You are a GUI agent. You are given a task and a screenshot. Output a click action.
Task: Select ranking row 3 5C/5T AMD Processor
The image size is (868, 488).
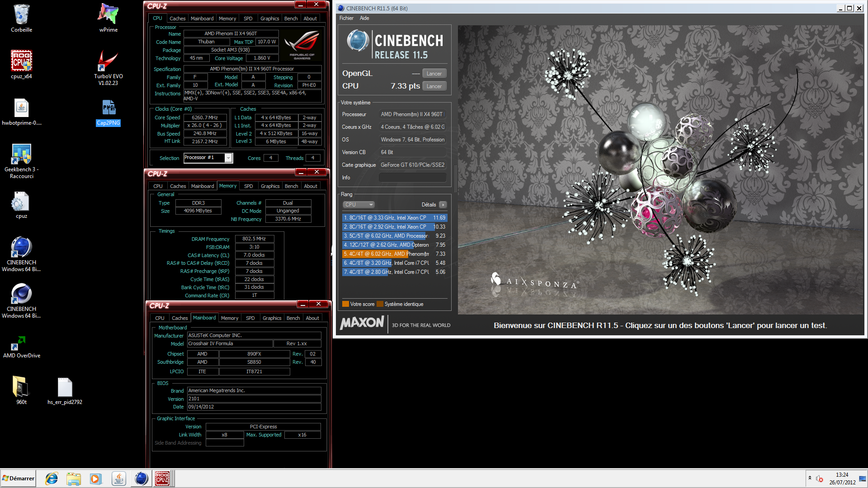[x=394, y=236]
